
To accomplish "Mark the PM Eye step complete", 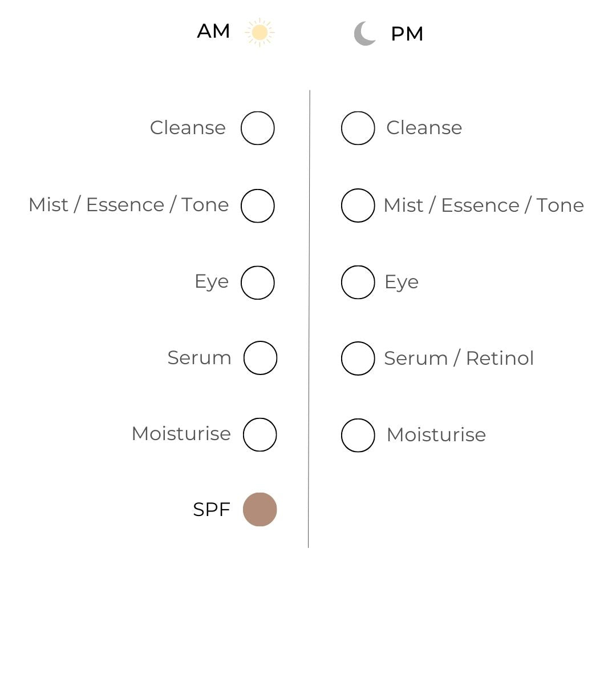I will (x=358, y=282).
